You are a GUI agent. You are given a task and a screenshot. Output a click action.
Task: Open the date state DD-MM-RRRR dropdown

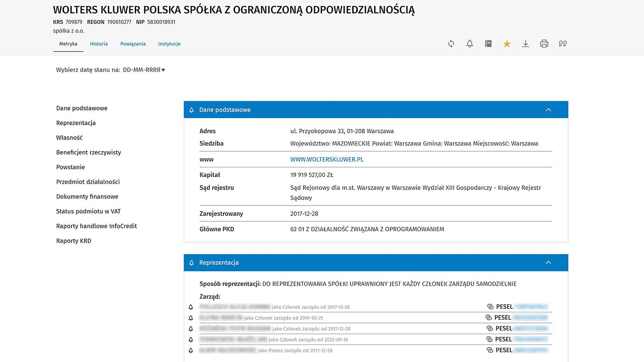click(x=144, y=70)
